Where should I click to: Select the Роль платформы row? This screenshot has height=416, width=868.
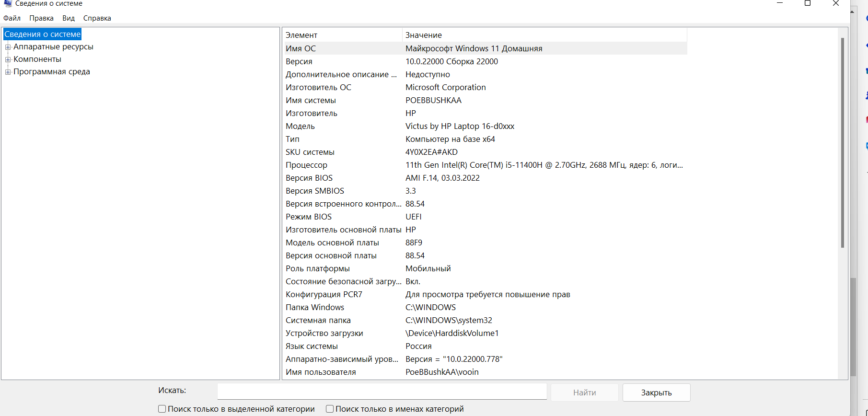(x=486, y=268)
